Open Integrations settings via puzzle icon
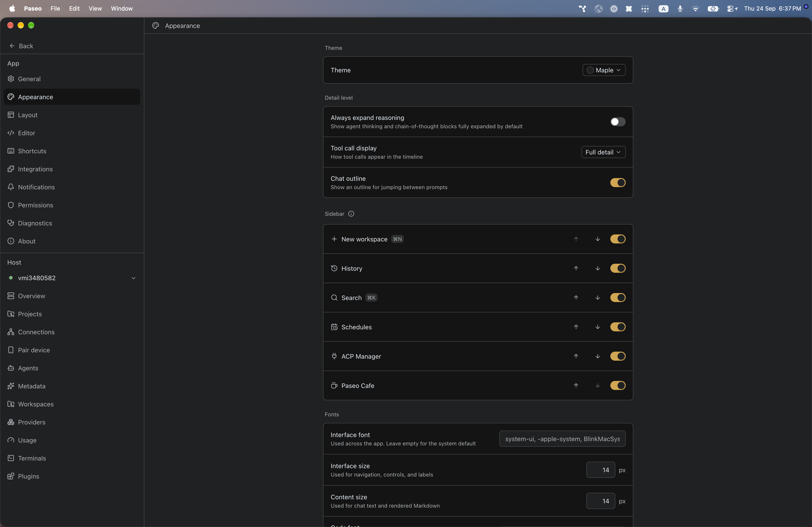This screenshot has height=527, width=812. (11, 169)
